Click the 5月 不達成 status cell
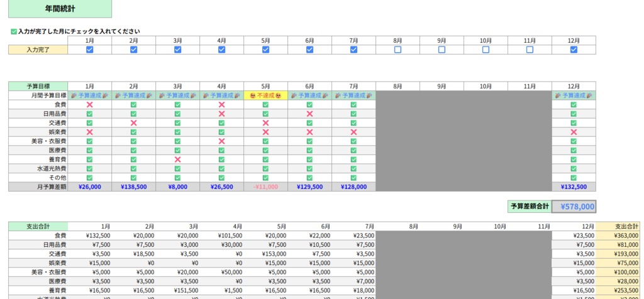The height and width of the screenshot is (299, 644). [266, 95]
